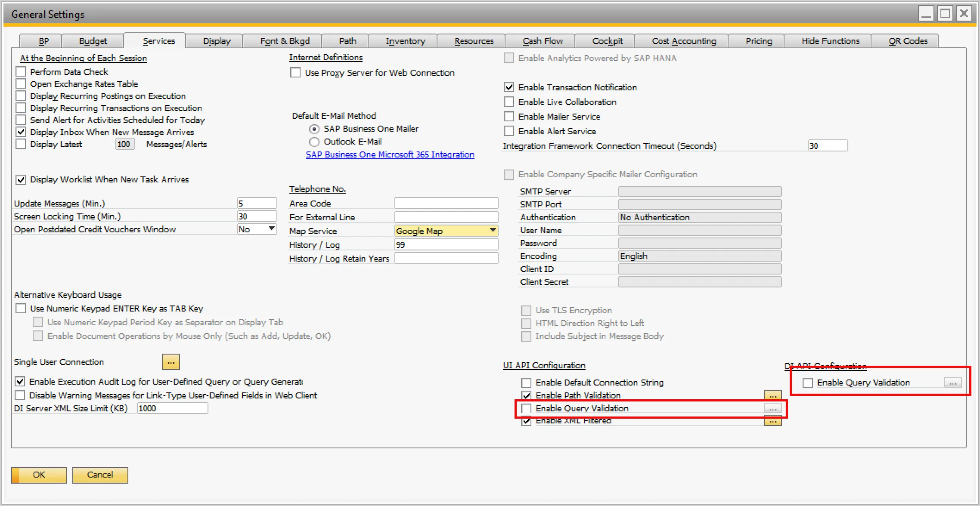Screen dimensions: 980x506
Task: Click the Cancel button
Action: click(x=100, y=475)
